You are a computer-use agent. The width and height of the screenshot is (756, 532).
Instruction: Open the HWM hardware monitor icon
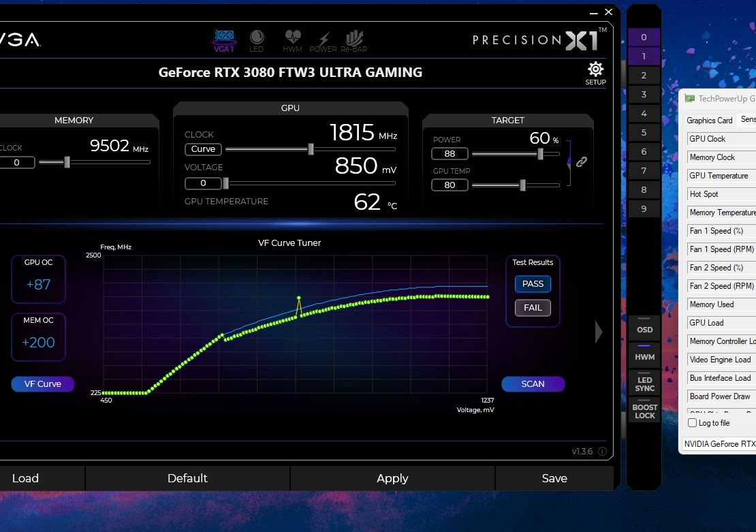(293, 41)
